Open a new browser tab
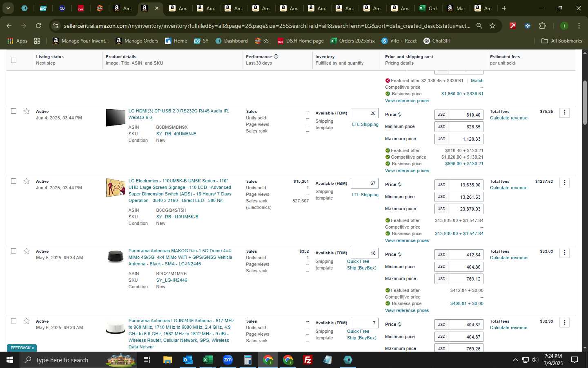588x368 pixels. tap(504, 8)
